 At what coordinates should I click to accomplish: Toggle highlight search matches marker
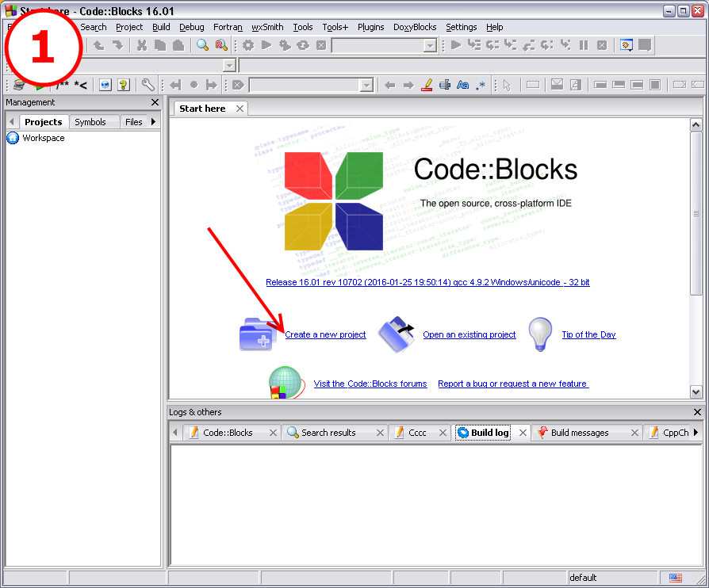427,85
